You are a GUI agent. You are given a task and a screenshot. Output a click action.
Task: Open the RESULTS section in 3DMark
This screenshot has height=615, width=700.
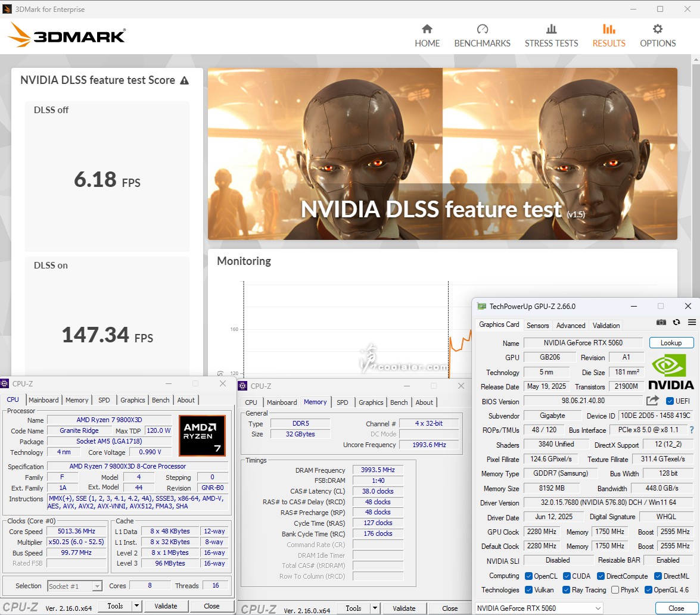pos(609,36)
